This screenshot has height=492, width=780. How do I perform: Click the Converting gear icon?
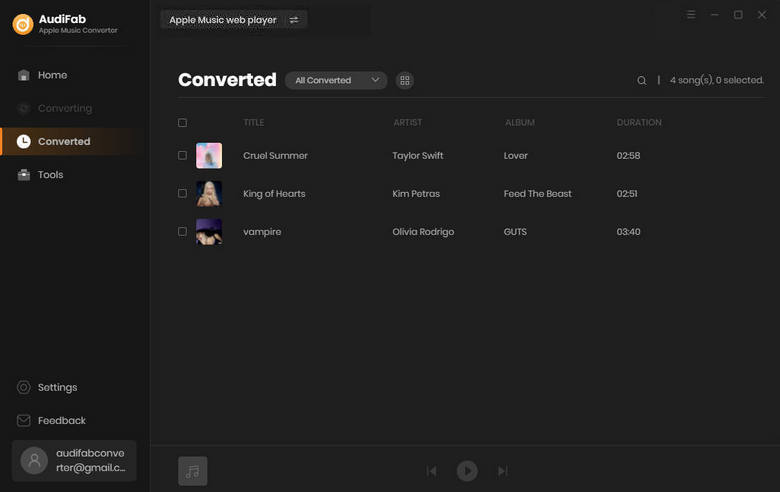point(23,108)
